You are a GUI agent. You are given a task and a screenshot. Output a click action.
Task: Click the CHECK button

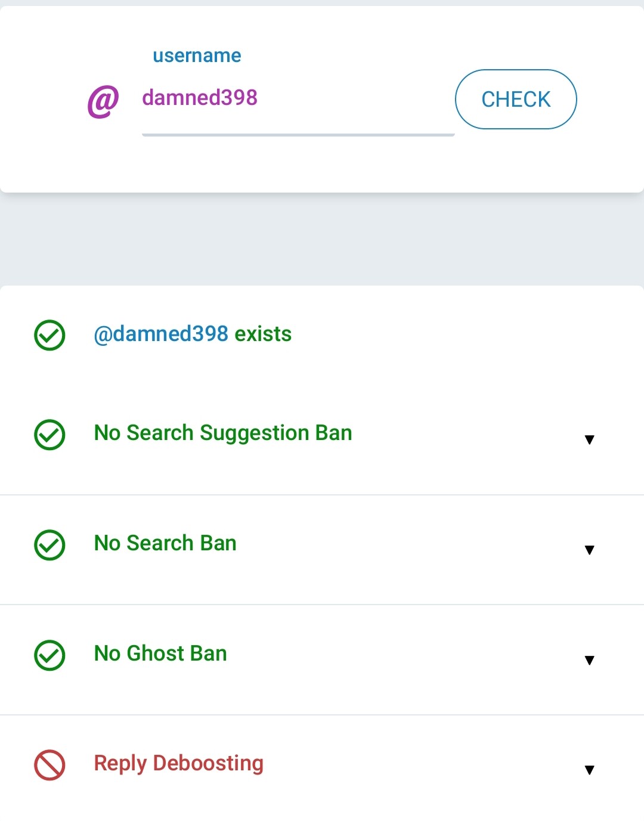516,99
